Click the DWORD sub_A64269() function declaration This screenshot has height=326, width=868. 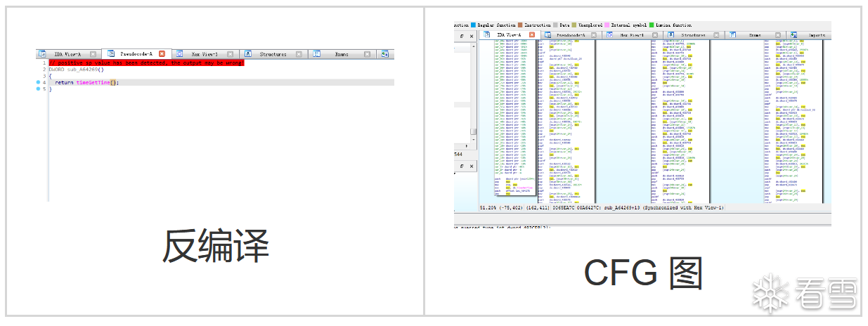77,70
